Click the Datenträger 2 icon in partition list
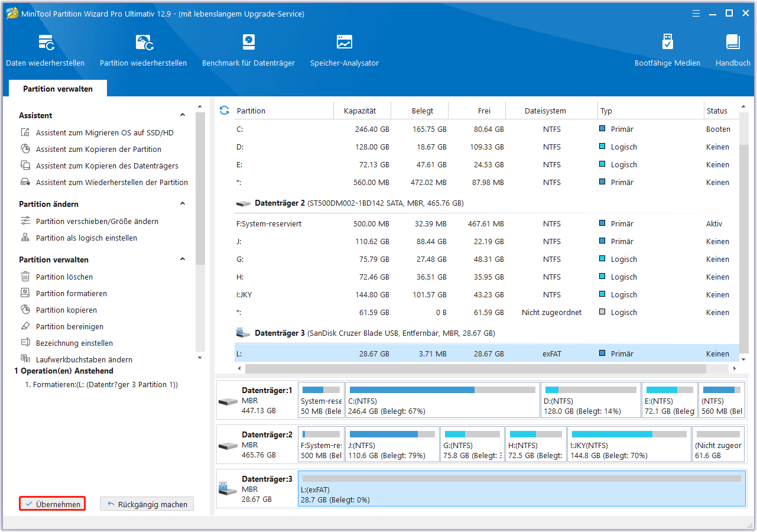Image resolution: width=757 pixels, height=532 pixels. coord(243,203)
